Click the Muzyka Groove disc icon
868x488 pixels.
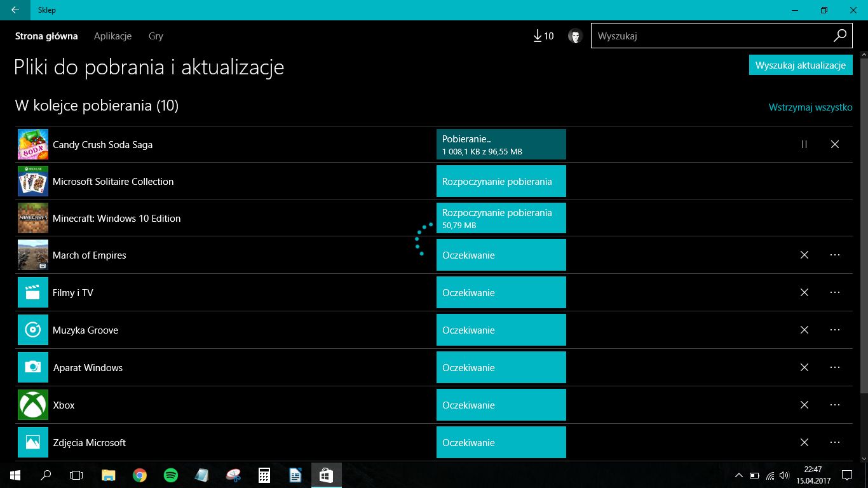[33, 330]
